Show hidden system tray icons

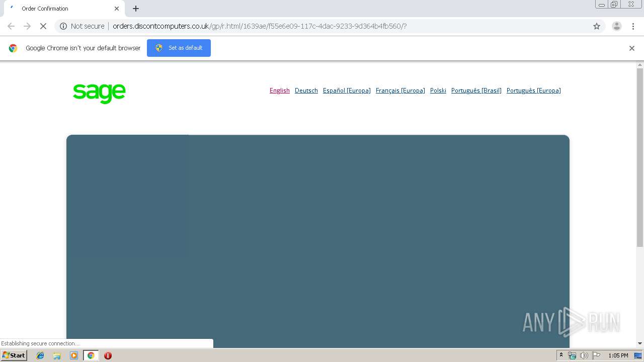click(561, 355)
